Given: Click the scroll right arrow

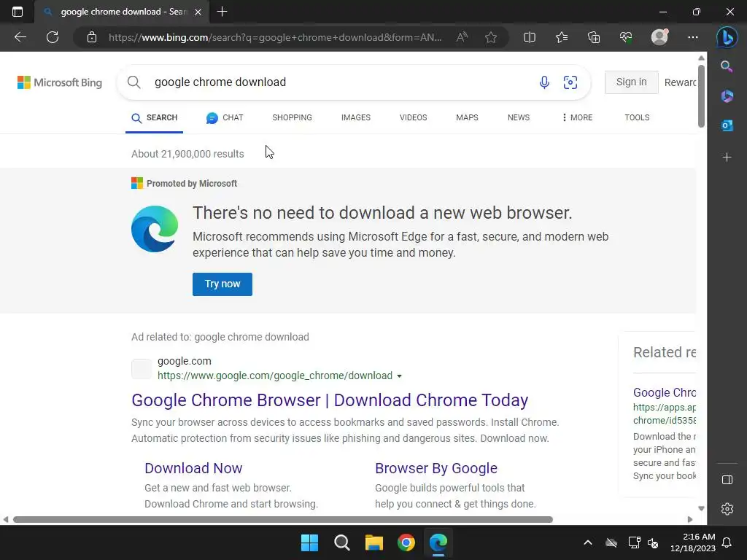Looking at the screenshot, I should [690, 519].
